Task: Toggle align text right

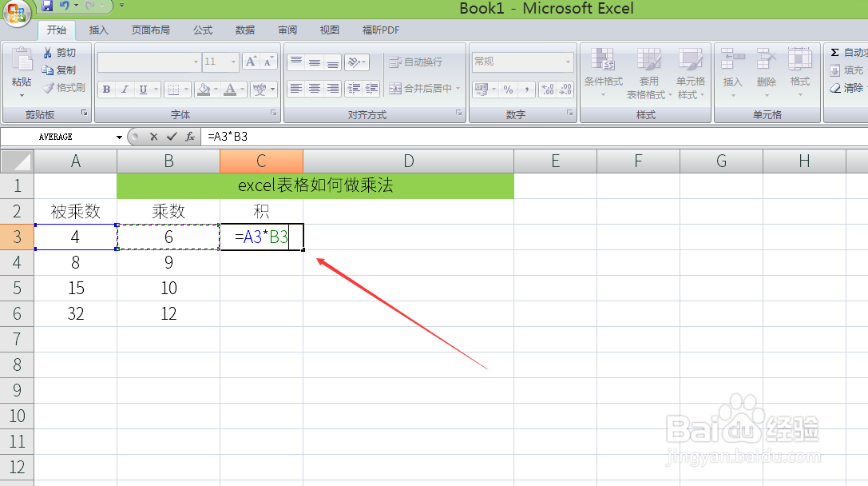Action: pos(333,88)
